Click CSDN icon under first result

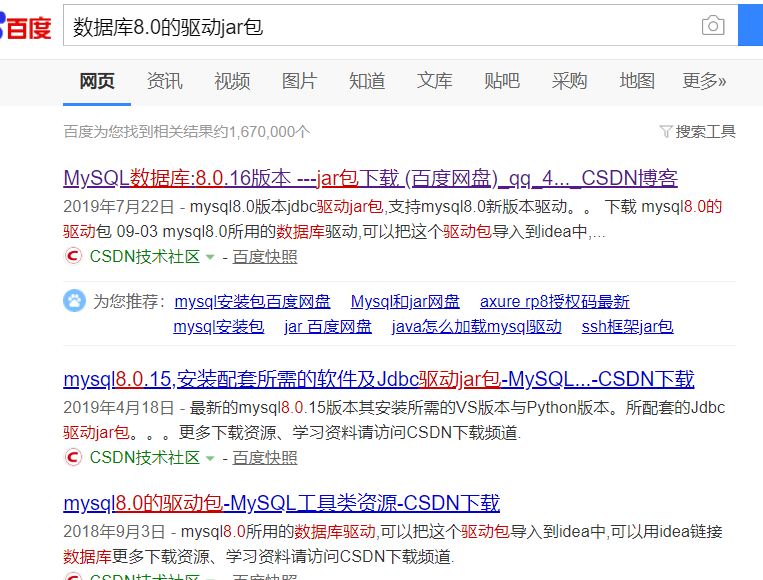tap(73, 256)
